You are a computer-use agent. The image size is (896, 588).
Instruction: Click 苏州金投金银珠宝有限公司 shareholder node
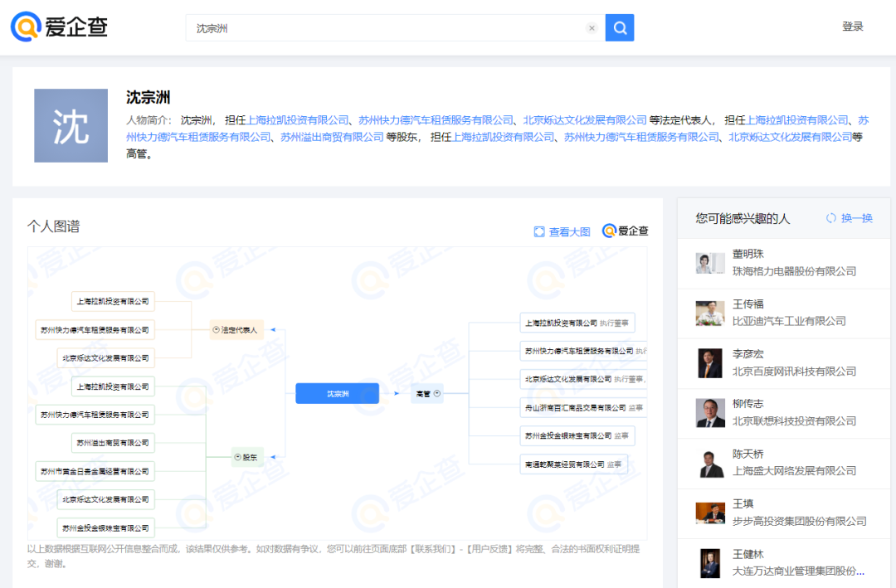[x=105, y=528]
